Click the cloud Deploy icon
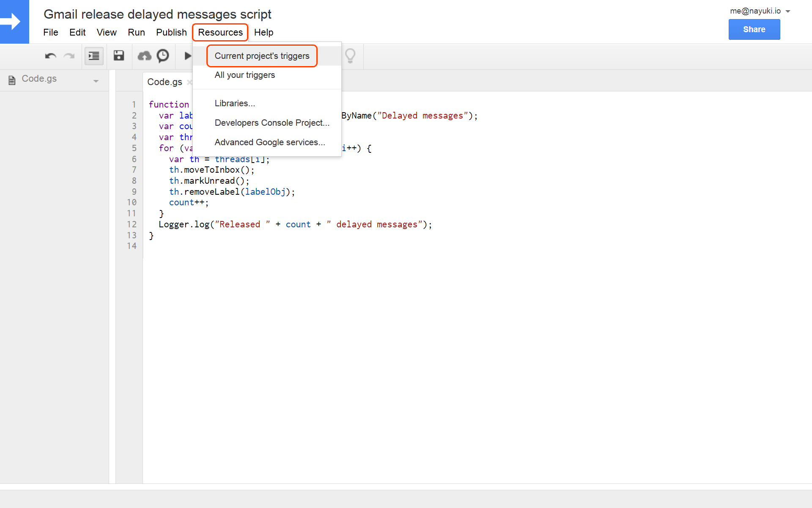Viewport: 812px width, 508px height. coord(144,56)
